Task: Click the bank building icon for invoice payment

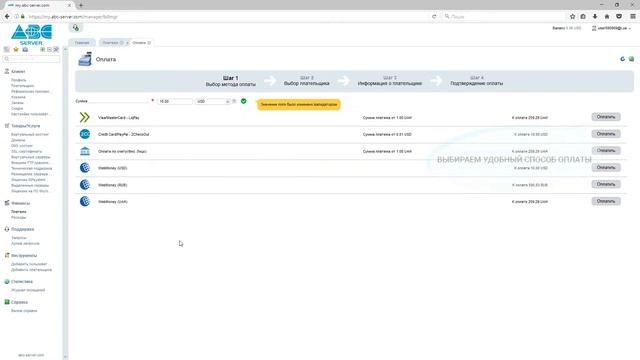Action: (x=84, y=151)
